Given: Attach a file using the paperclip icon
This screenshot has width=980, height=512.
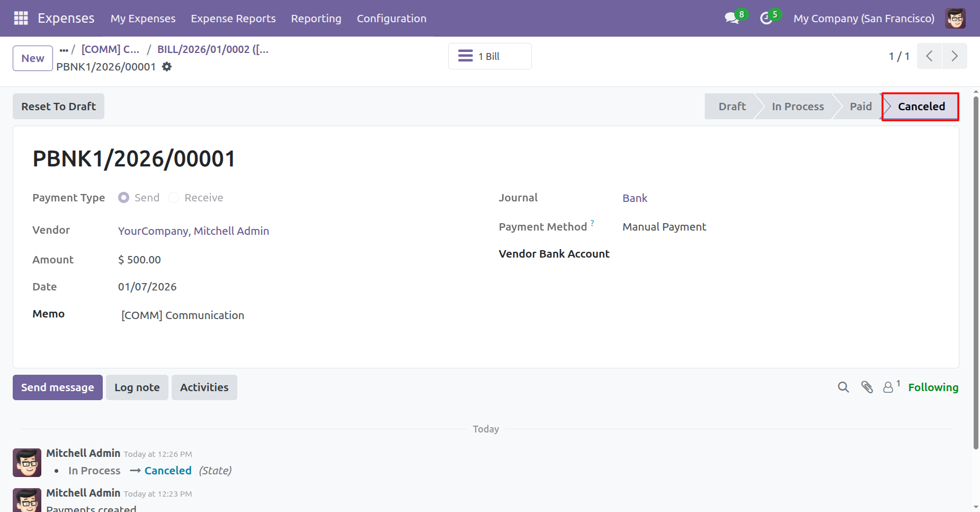Looking at the screenshot, I should click(867, 387).
